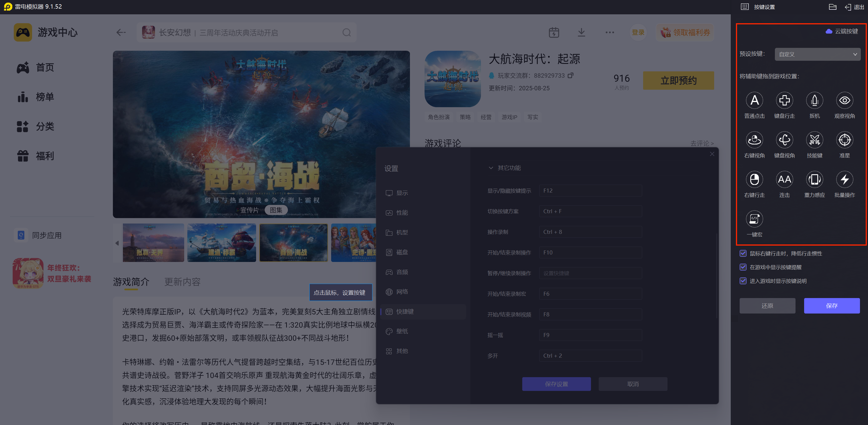Select the 普通点击 tap key icon

754,100
